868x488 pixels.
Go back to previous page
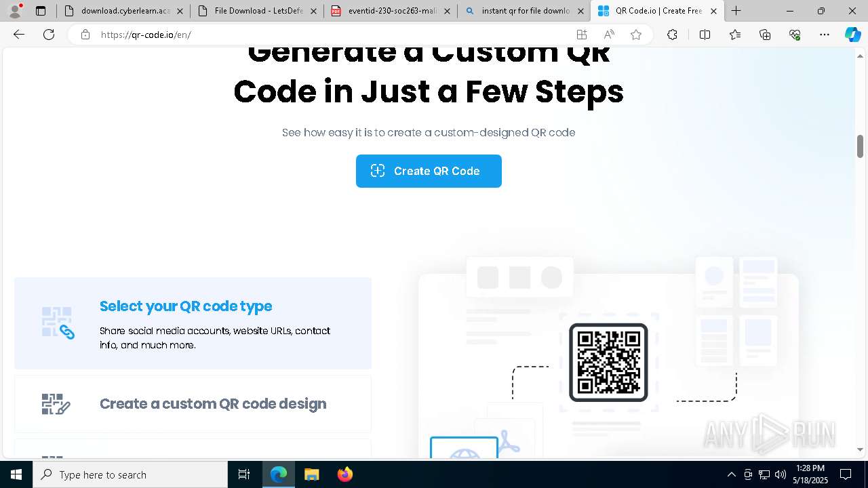click(19, 35)
